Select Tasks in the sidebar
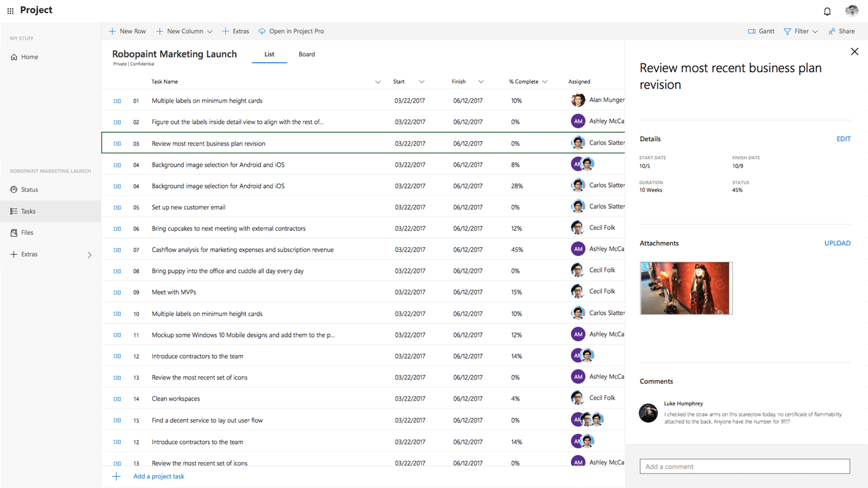Screen dimensions: 868x488 coord(27,211)
